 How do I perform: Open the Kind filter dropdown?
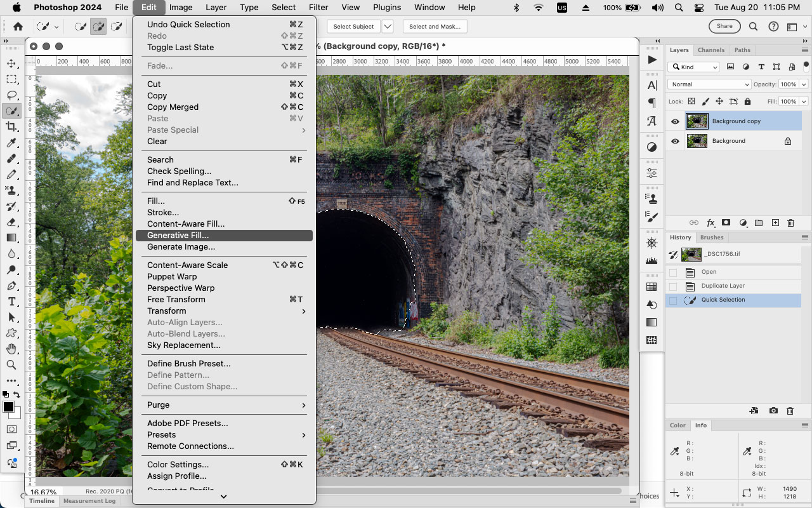693,67
